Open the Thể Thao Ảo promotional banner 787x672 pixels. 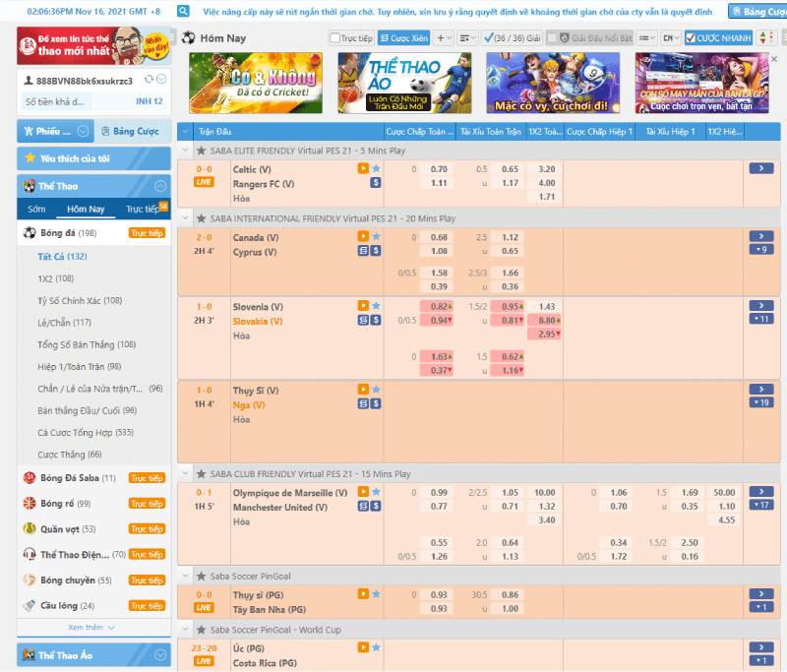pos(404,83)
